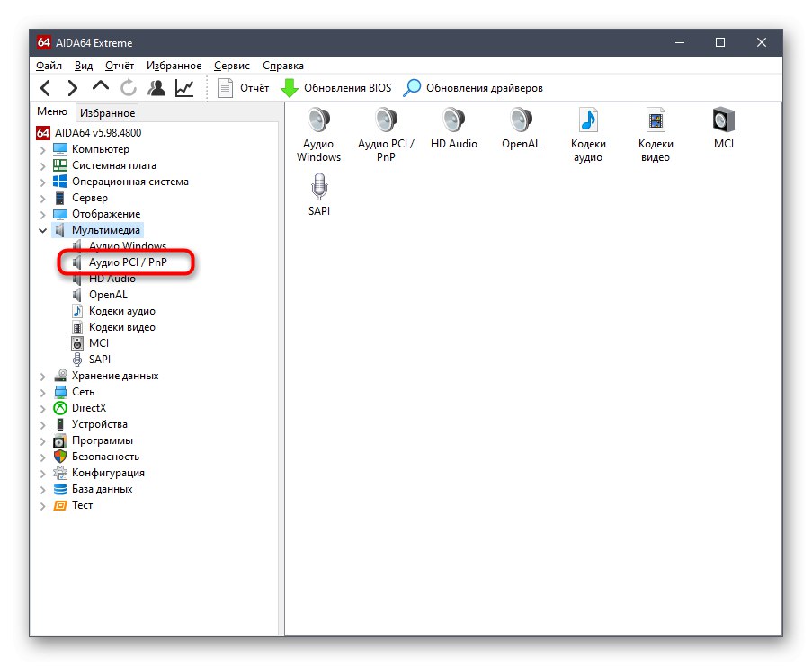Screen dimensions: 812x666
Task: Expand the Сеть tree node
Action: coord(42,393)
